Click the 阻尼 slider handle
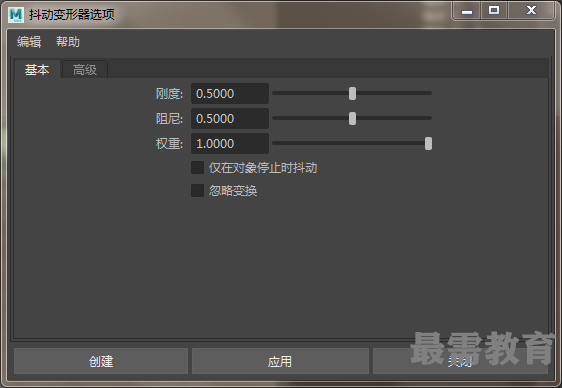562x388 pixels. [x=353, y=118]
